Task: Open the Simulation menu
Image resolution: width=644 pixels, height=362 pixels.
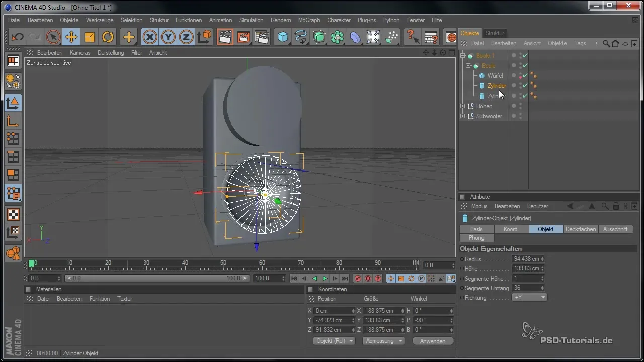Action: tap(251, 20)
